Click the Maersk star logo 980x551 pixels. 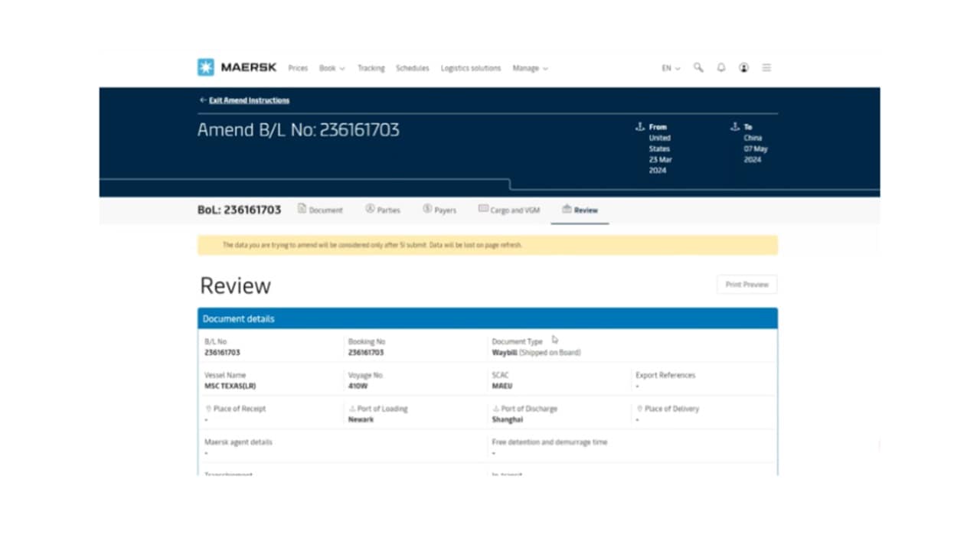206,67
